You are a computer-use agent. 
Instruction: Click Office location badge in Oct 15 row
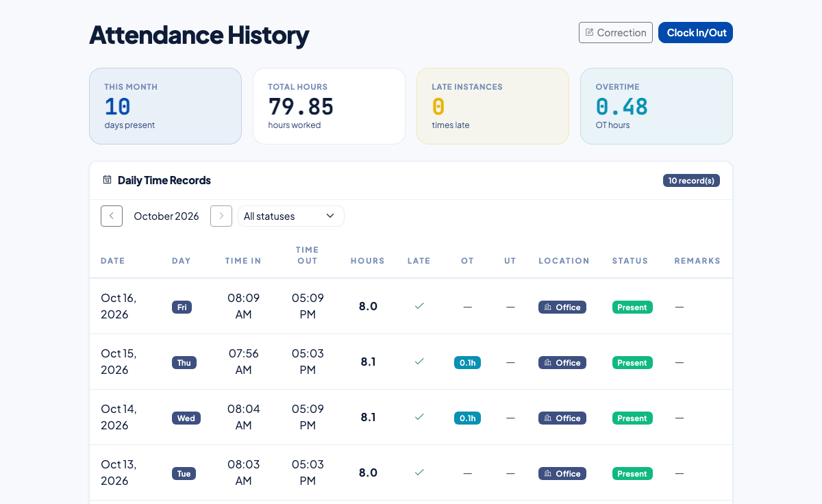click(562, 363)
